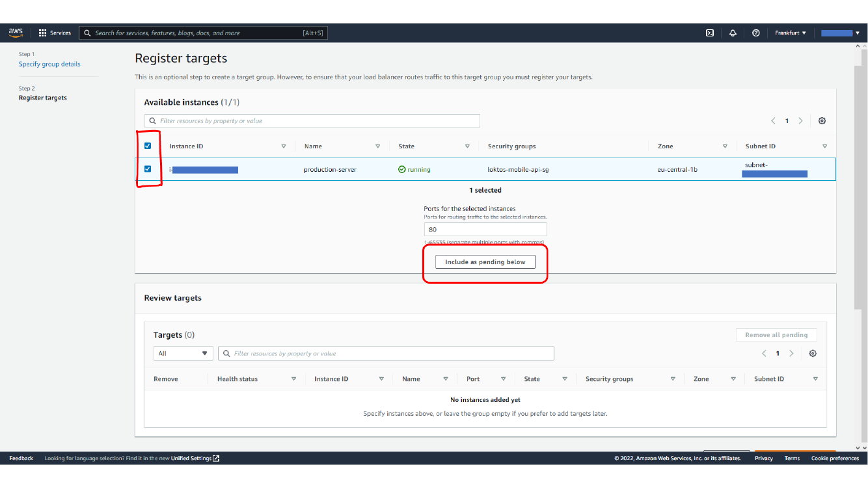Click the Services label in the navbar

click(61, 33)
